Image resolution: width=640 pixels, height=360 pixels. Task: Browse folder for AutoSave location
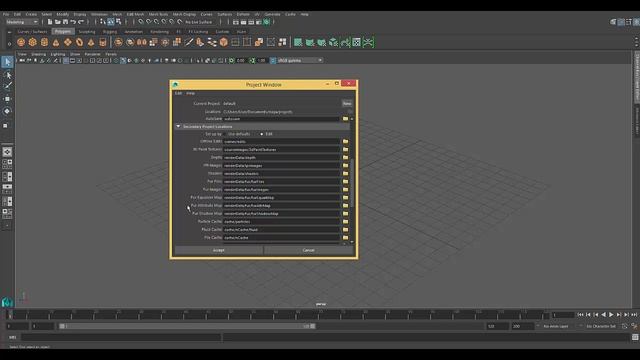click(345, 119)
